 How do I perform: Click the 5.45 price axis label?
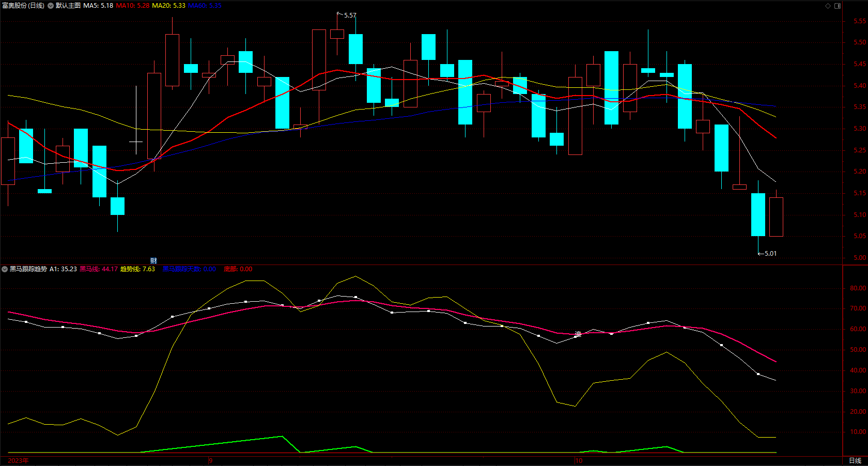[860, 64]
